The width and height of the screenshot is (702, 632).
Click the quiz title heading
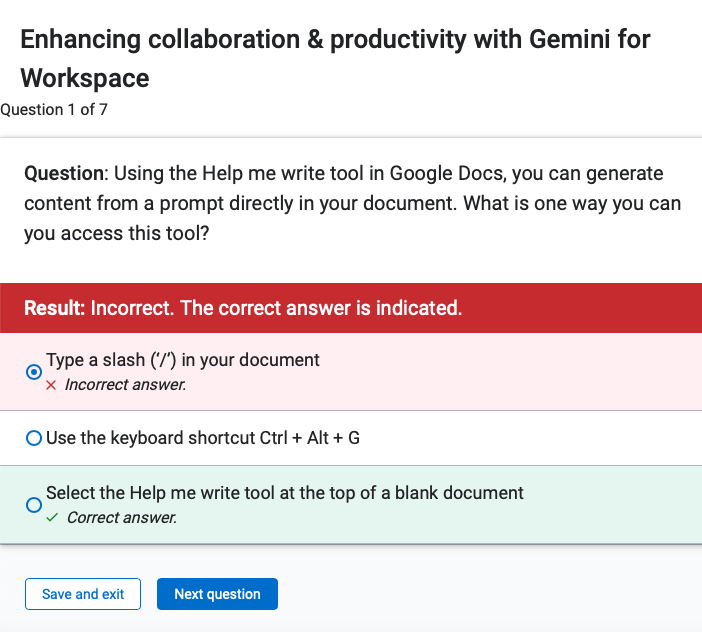(335, 59)
